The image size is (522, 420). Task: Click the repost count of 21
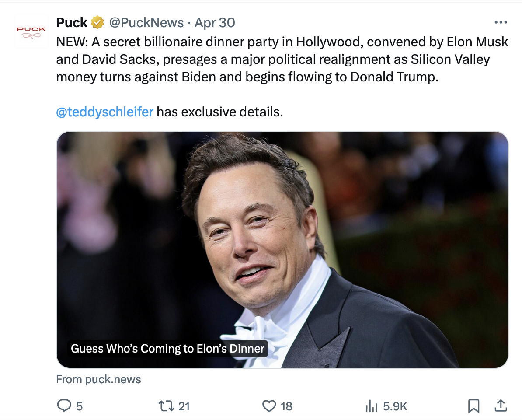(184, 406)
